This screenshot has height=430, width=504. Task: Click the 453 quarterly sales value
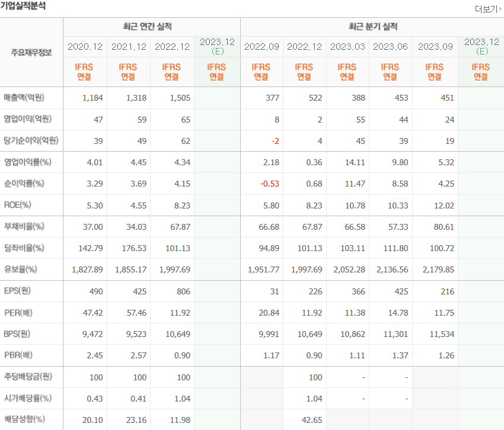pos(401,98)
